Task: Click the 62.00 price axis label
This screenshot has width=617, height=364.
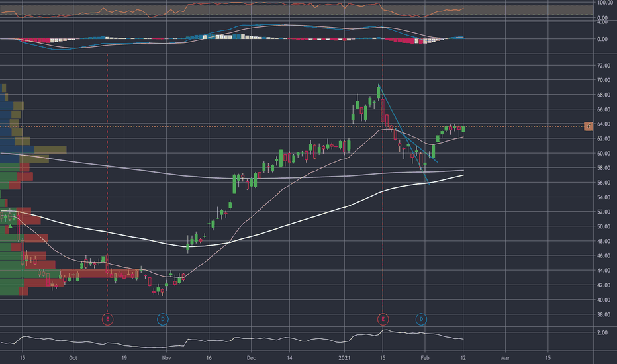Action: click(x=604, y=138)
